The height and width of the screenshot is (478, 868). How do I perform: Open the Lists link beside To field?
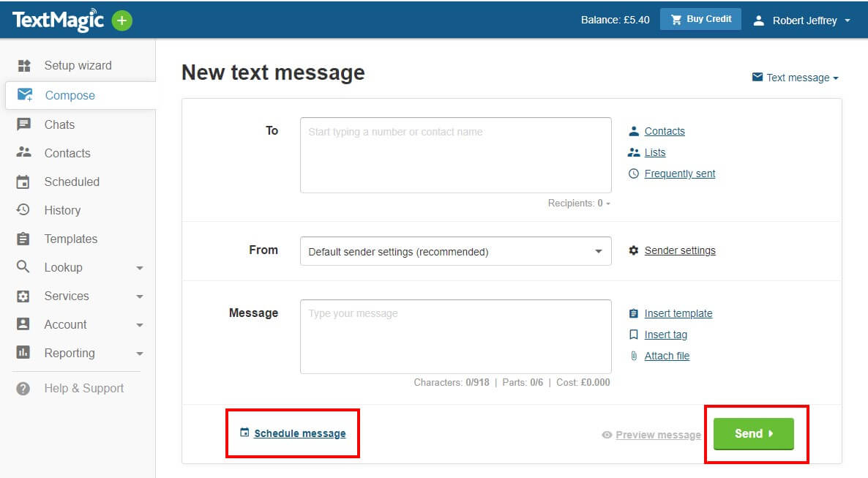pos(655,152)
